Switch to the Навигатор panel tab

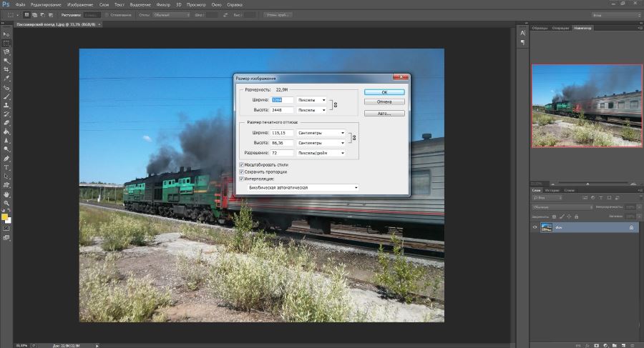point(582,28)
